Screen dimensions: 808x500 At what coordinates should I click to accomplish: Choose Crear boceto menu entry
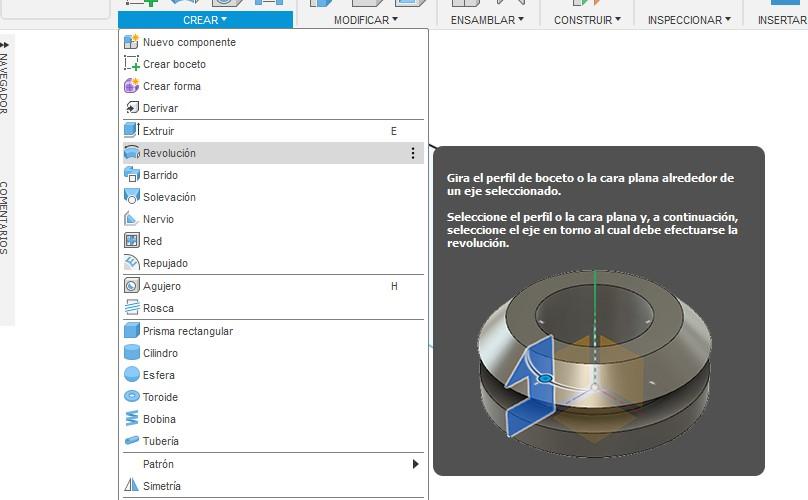click(x=273, y=64)
